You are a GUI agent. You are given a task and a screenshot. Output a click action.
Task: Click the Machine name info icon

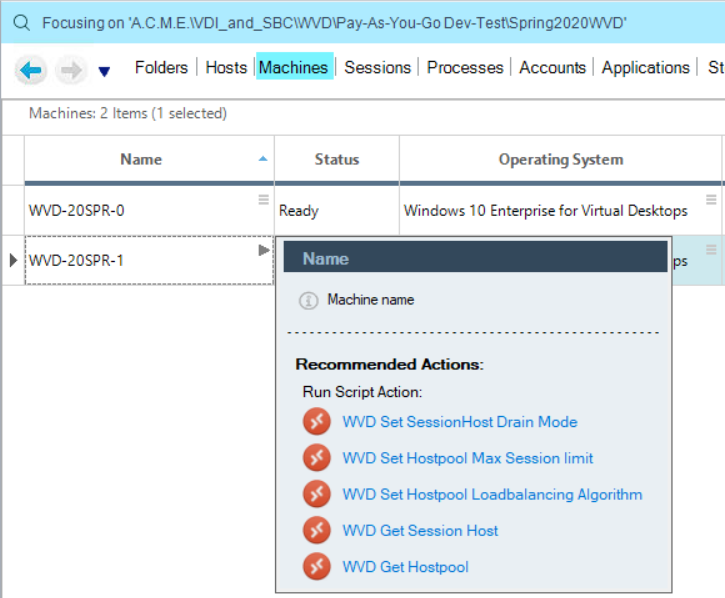click(x=308, y=301)
